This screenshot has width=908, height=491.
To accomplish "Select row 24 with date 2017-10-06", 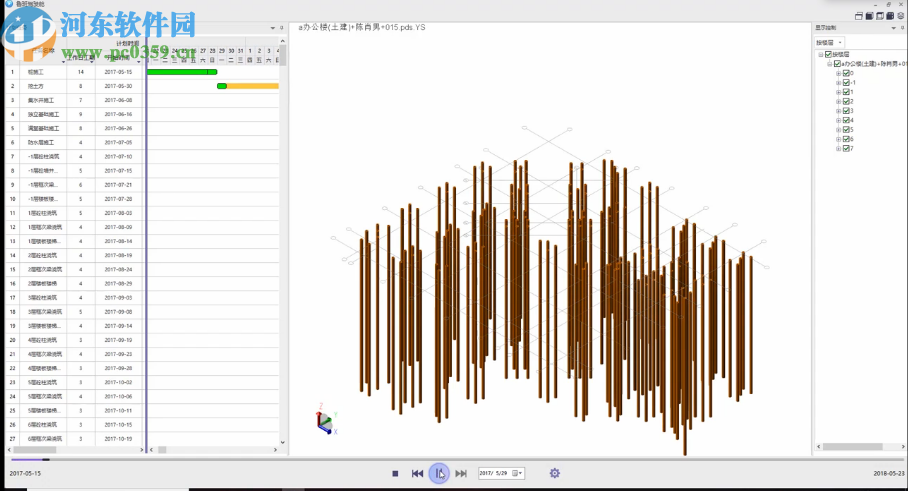I will [74, 397].
